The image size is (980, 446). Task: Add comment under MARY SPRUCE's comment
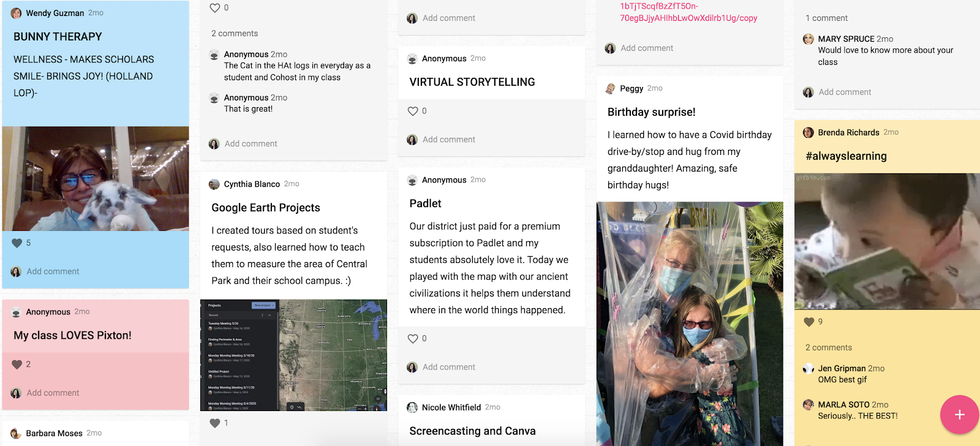point(845,92)
